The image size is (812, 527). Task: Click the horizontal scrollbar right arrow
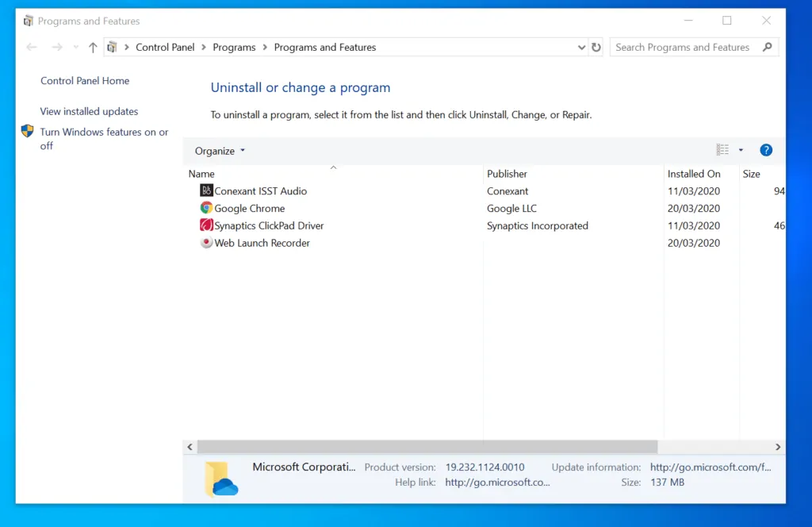pyautogui.click(x=779, y=447)
